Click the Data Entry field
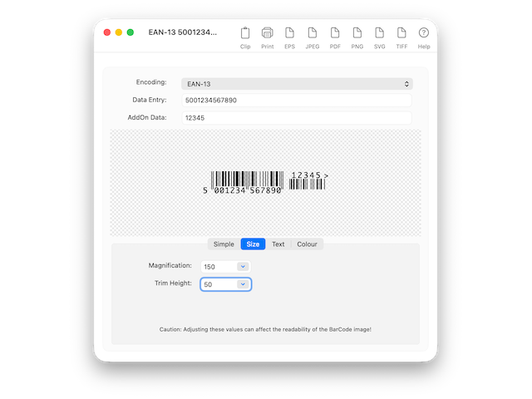532x399 pixels. click(297, 101)
